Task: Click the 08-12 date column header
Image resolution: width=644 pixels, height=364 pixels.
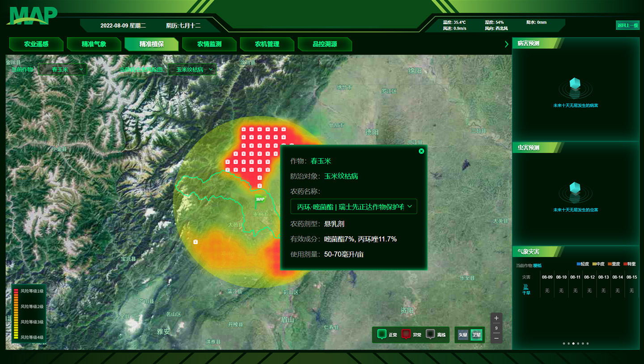Action: point(589,277)
